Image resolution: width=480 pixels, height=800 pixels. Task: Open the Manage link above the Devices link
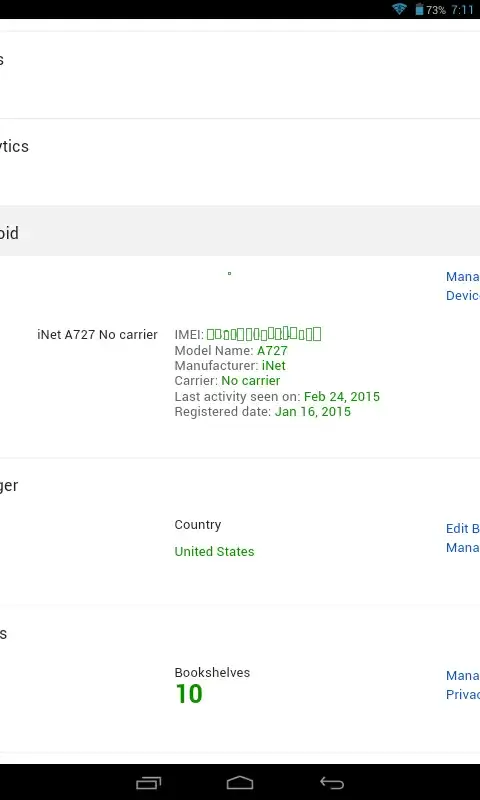click(463, 277)
